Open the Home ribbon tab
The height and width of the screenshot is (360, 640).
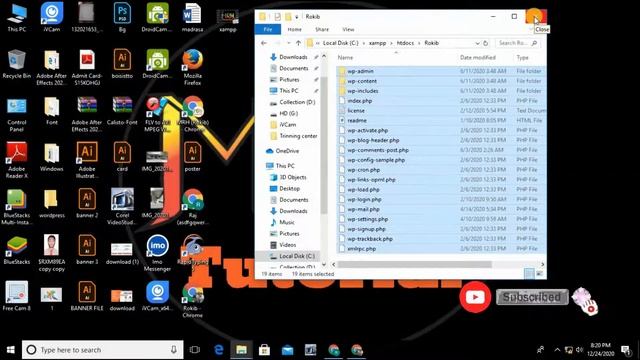tap(294, 29)
